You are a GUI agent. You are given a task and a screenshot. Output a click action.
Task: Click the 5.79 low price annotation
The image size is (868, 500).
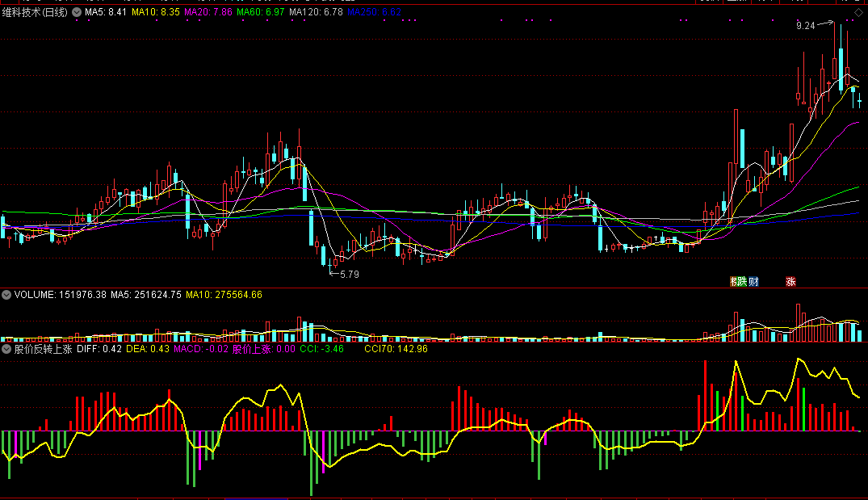(x=350, y=275)
